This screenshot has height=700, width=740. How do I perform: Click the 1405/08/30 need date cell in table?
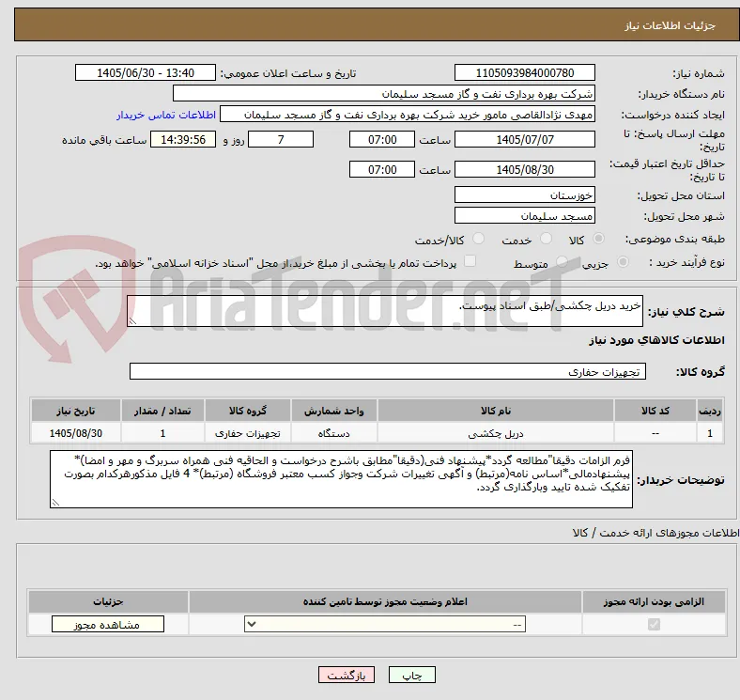coord(76,433)
